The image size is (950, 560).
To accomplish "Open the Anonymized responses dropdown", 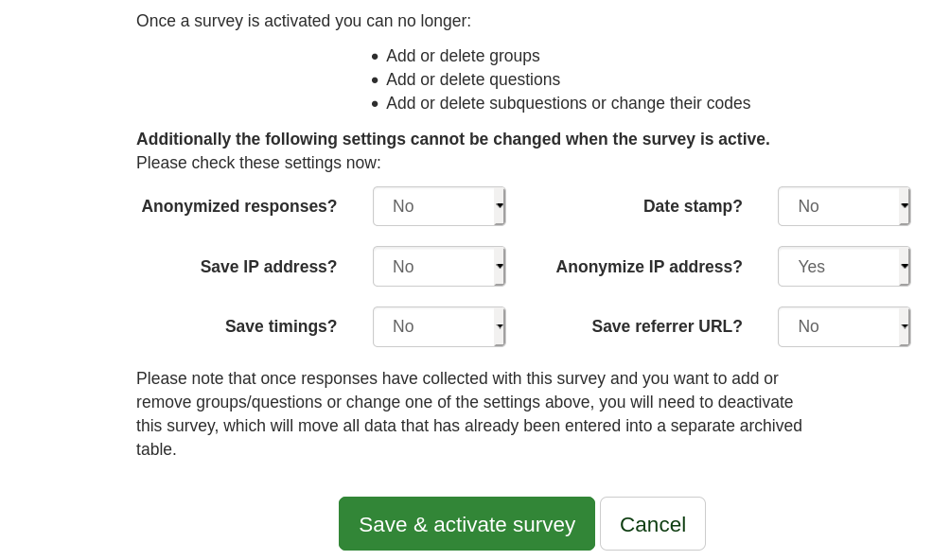I will coord(439,206).
